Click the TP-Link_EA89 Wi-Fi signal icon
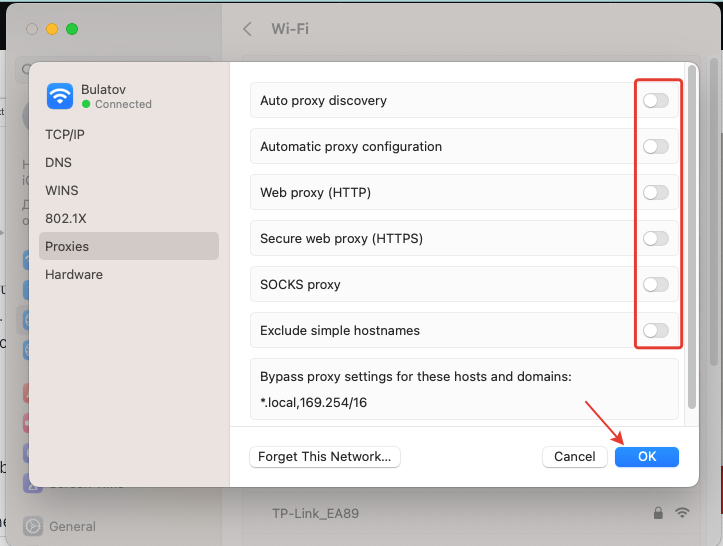The height and width of the screenshot is (546, 723). (683, 513)
